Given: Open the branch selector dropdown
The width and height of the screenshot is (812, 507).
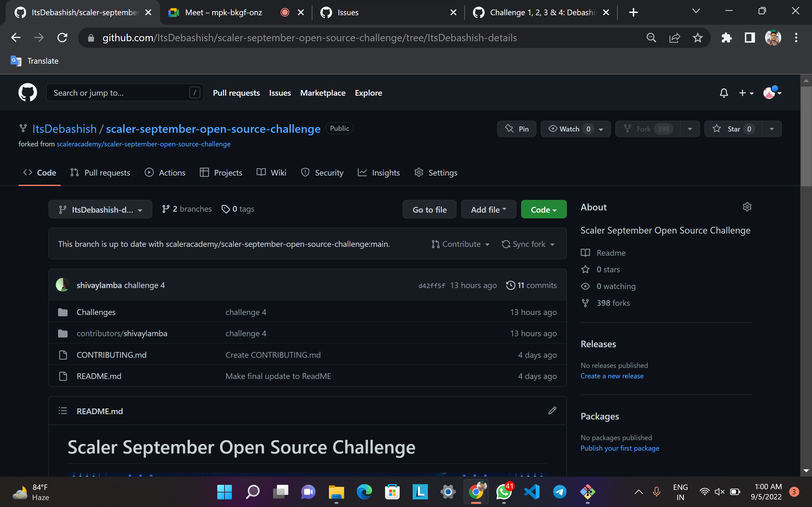Looking at the screenshot, I should coord(100,209).
